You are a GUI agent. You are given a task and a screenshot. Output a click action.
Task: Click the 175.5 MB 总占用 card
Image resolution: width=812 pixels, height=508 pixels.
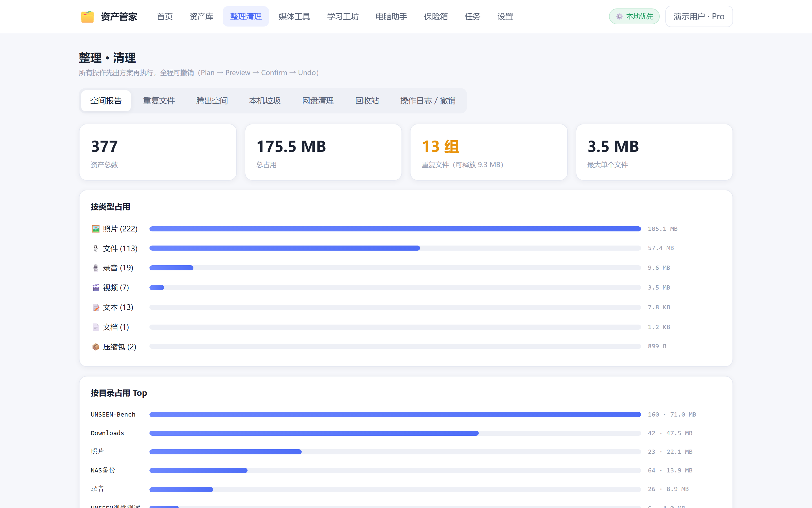coord(323,152)
